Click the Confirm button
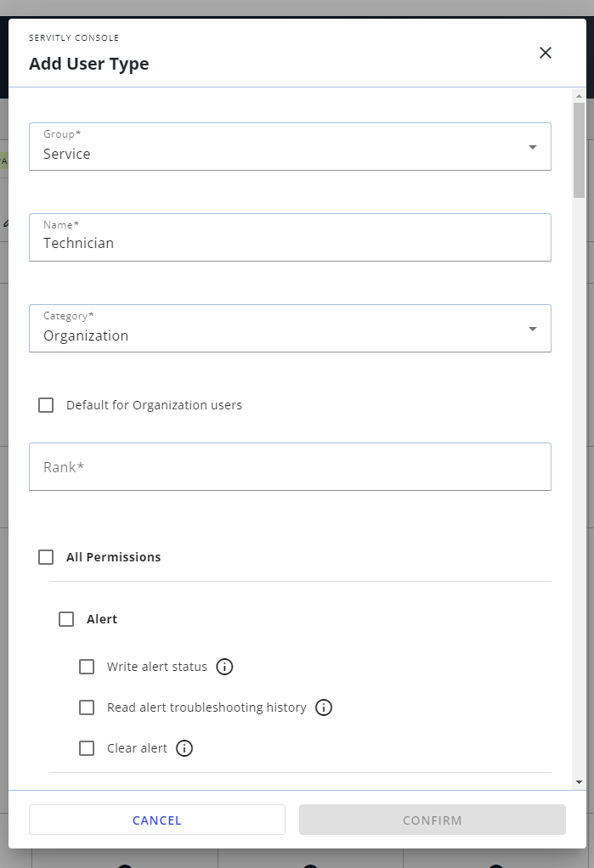Screen dimensions: 594x868 pos(432,820)
